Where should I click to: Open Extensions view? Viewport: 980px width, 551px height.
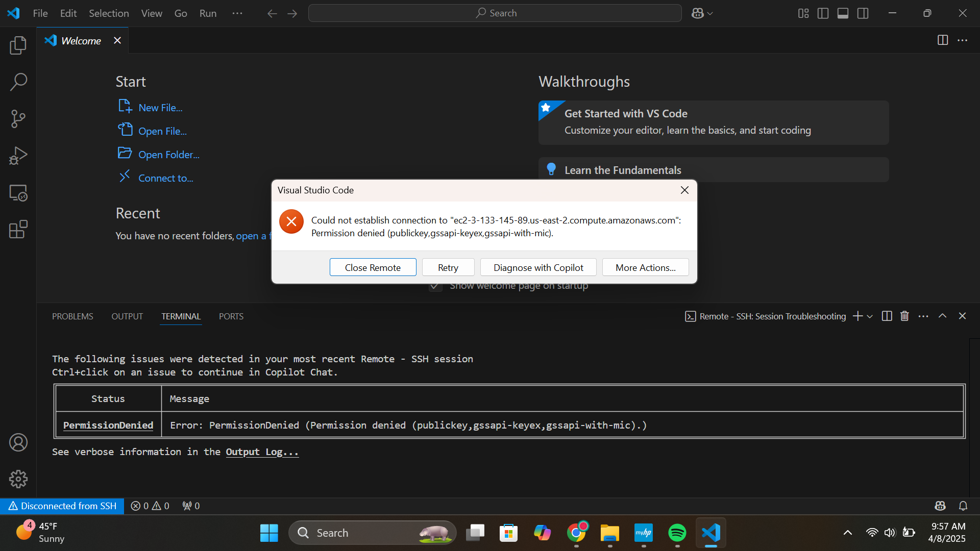pos(18,230)
